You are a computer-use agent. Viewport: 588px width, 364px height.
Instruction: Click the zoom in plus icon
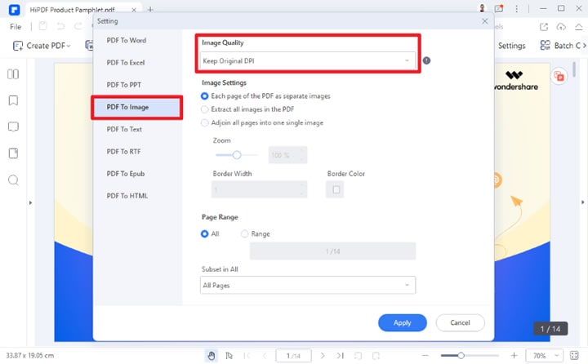pos(514,355)
